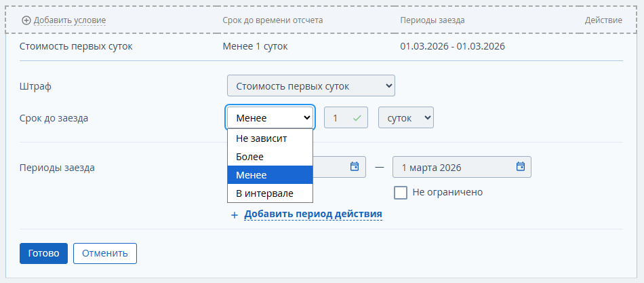The image size is (644, 283).
Task: Enable the Не ограничено checkbox
Action: [x=401, y=192]
